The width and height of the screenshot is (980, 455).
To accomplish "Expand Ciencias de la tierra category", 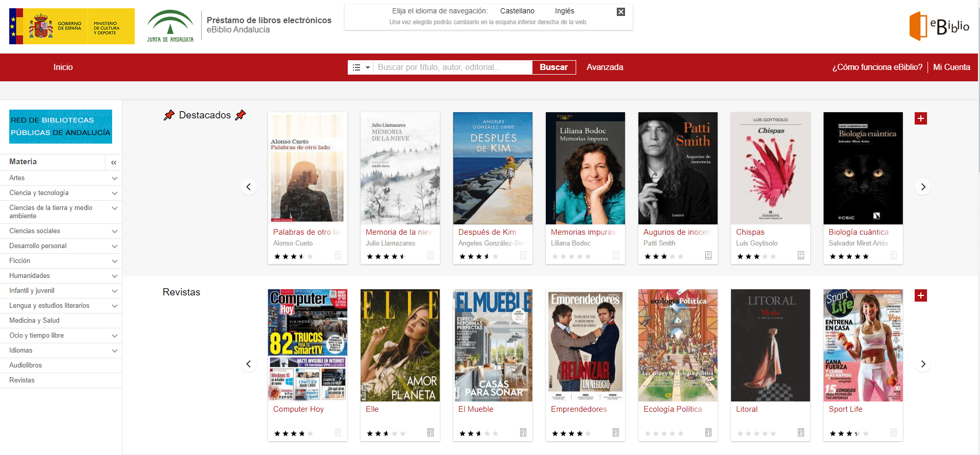I will pos(114,208).
